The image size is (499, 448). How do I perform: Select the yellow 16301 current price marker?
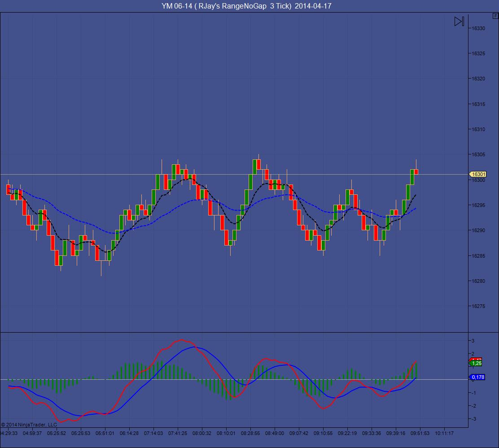(x=477, y=174)
